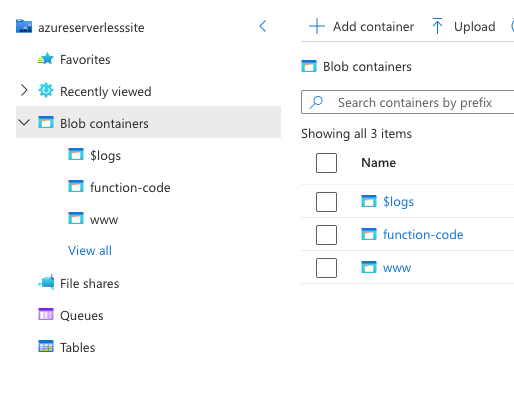
Task: Click the www container icon in tree
Action: [x=76, y=219]
